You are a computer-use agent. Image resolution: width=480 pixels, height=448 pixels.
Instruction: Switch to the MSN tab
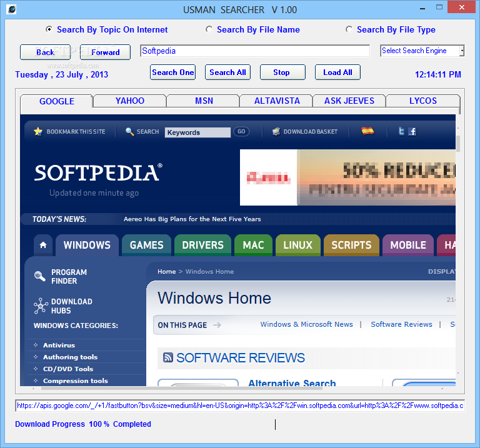click(x=204, y=101)
